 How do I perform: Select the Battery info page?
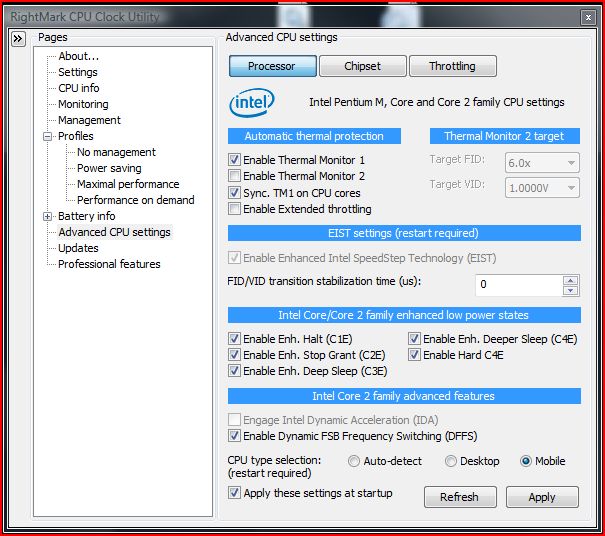tap(87, 216)
